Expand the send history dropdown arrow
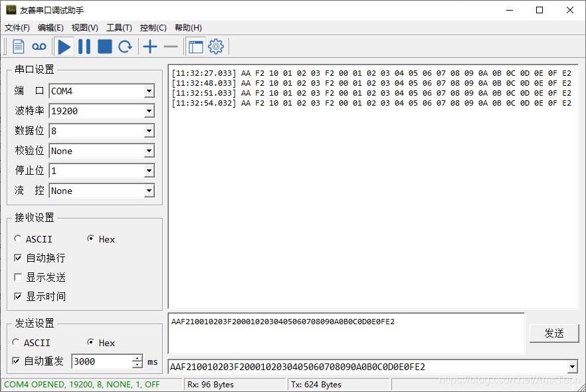 click(572, 367)
